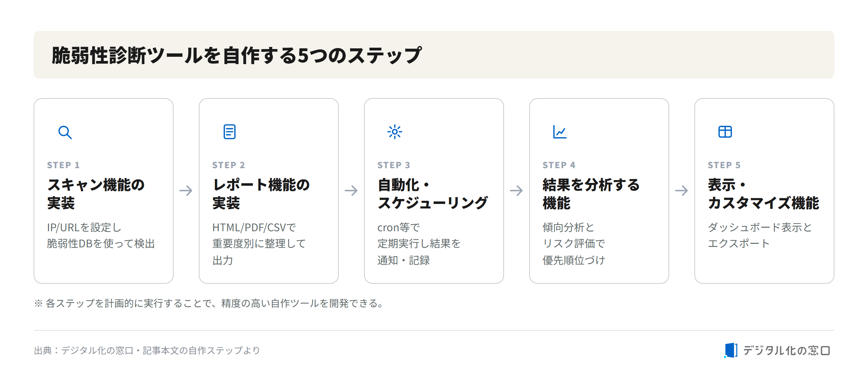868x391 pixels.
Task: Select the 表示・カスタマイズ機能 heading
Action: pos(763,194)
